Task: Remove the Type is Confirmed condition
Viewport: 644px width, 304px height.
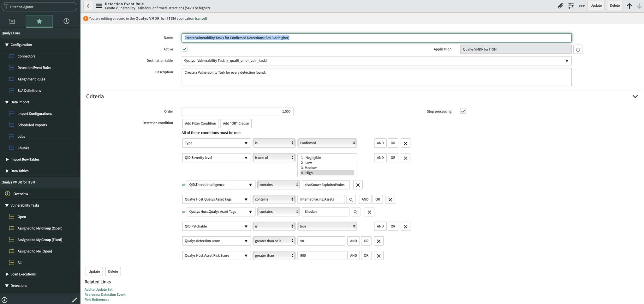Action: point(405,143)
